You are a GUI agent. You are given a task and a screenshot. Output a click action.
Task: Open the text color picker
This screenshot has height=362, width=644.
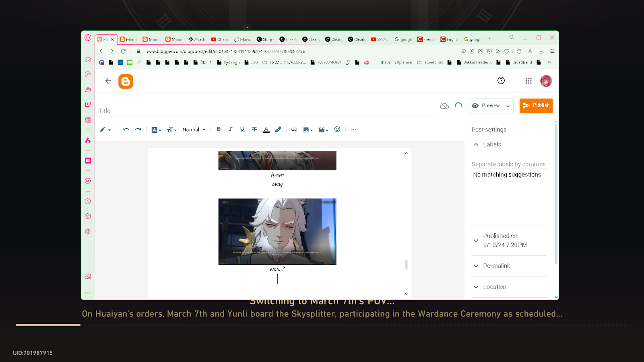[266, 130]
